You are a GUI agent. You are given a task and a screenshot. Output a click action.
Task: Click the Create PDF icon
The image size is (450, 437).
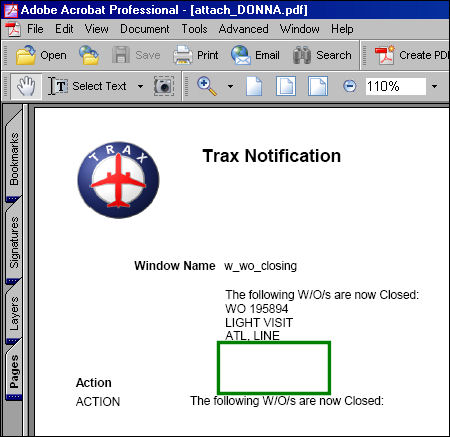click(385, 55)
